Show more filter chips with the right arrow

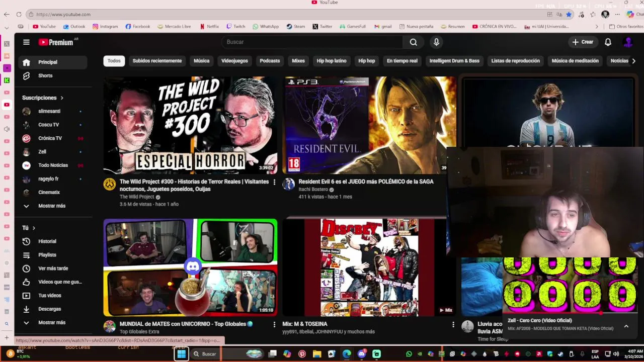pos(633,61)
